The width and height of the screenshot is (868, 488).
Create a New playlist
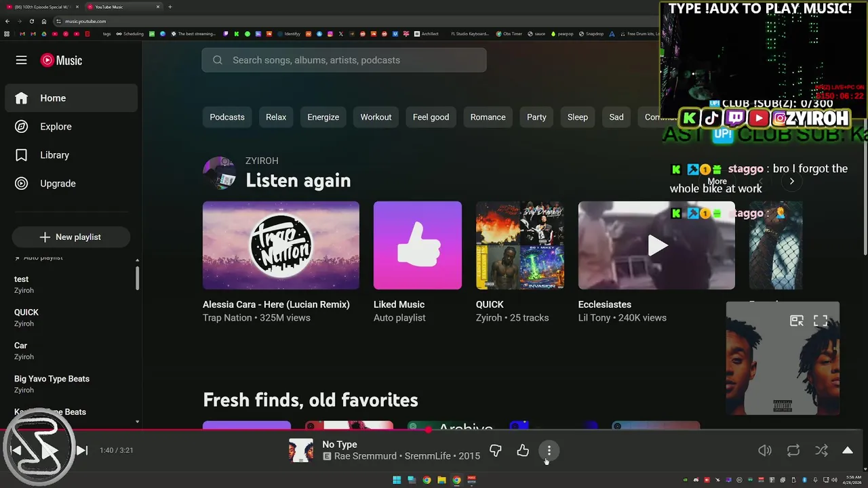(71, 237)
